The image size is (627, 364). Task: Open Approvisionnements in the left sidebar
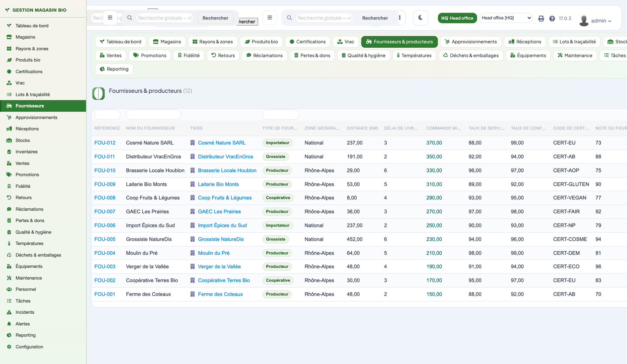(x=43, y=117)
